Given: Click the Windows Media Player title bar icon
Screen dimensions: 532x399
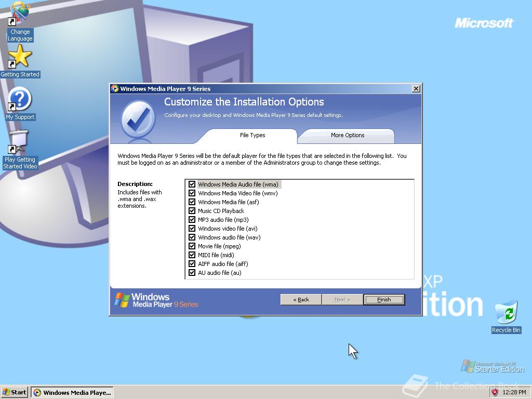Looking at the screenshot, I should click(115, 88).
